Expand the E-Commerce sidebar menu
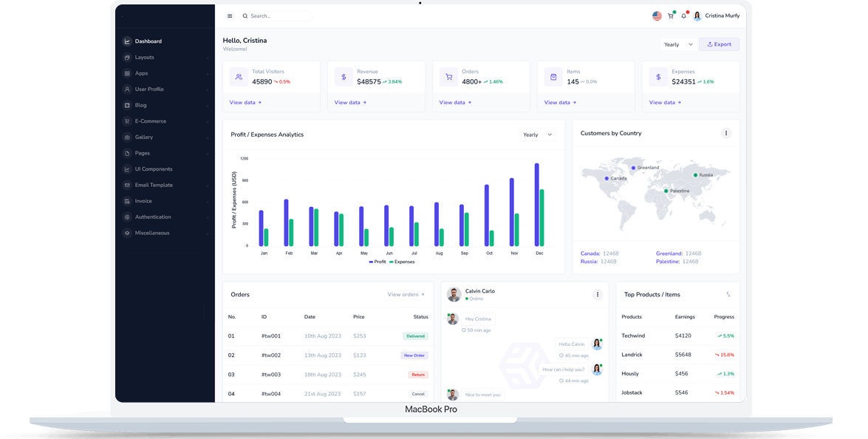Screen dimensions: 868x439 click(x=150, y=121)
